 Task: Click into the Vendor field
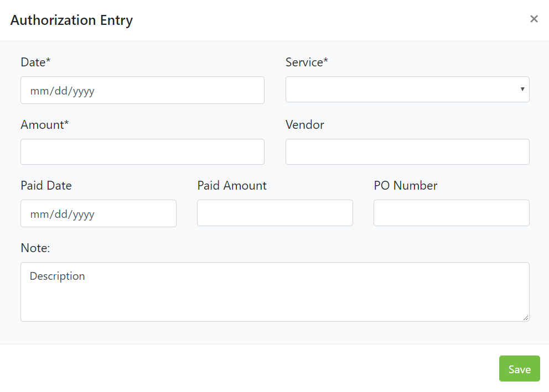coord(407,151)
